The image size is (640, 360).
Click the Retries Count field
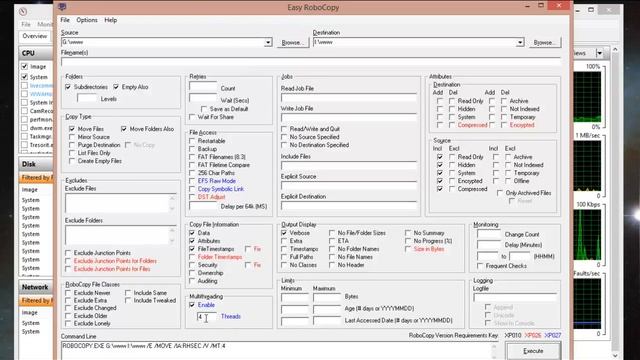point(203,87)
